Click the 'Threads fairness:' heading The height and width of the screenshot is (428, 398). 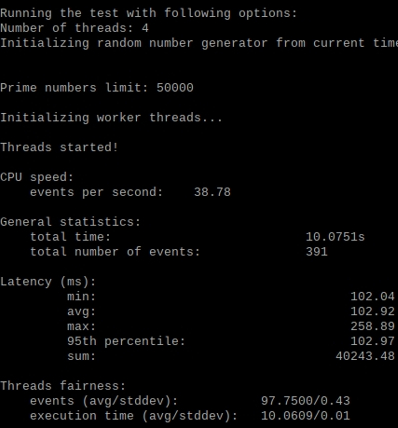click(x=63, y=386)
